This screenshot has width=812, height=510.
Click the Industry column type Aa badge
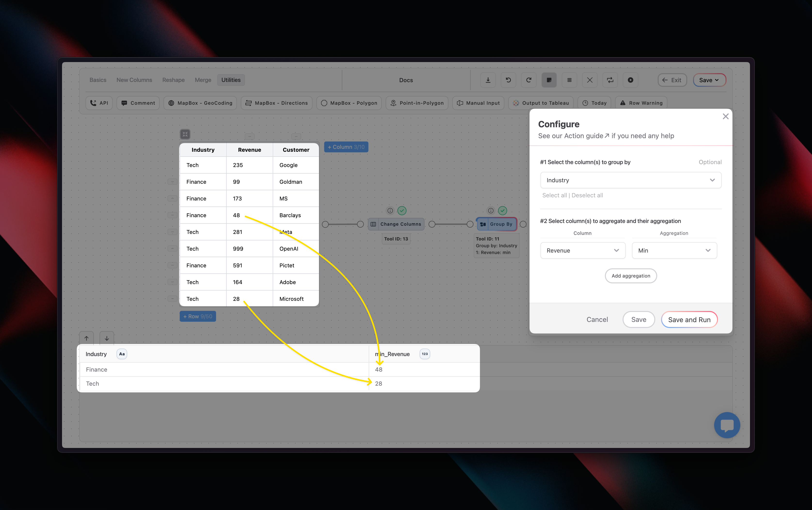click(122, 354)
